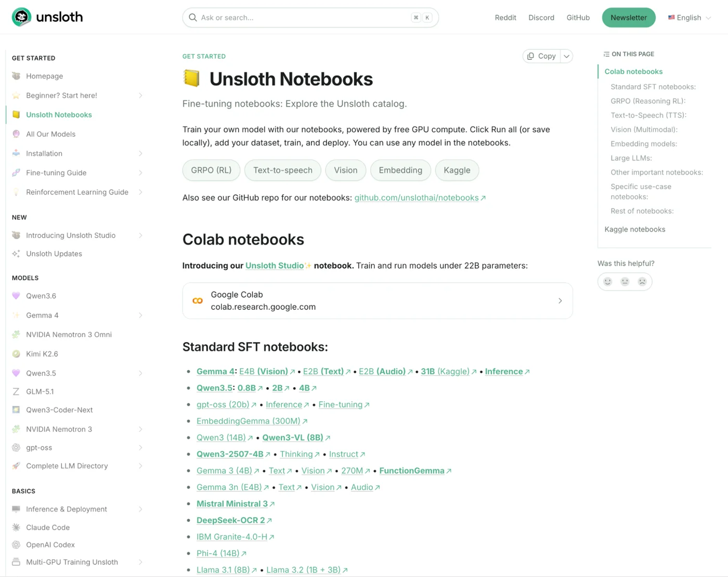
Task: Click the star icon beside Beginner? Start here!
Action: click(16, 95)
